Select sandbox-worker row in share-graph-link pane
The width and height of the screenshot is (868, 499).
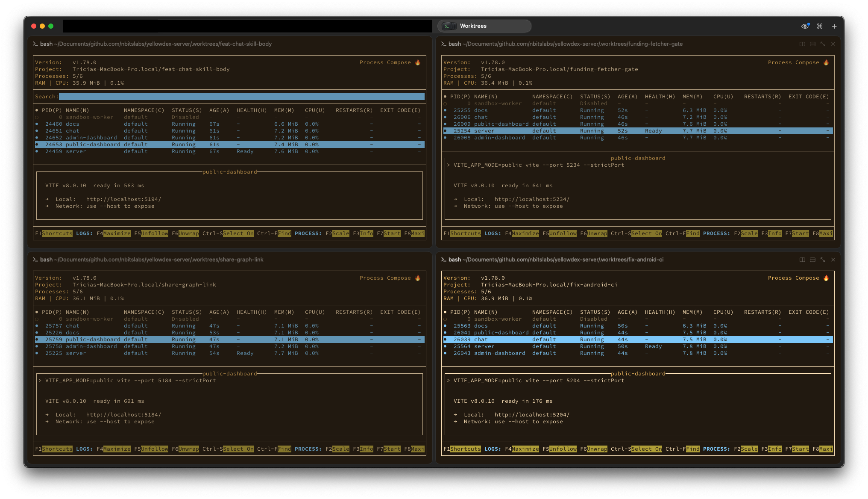pos(230,319)
